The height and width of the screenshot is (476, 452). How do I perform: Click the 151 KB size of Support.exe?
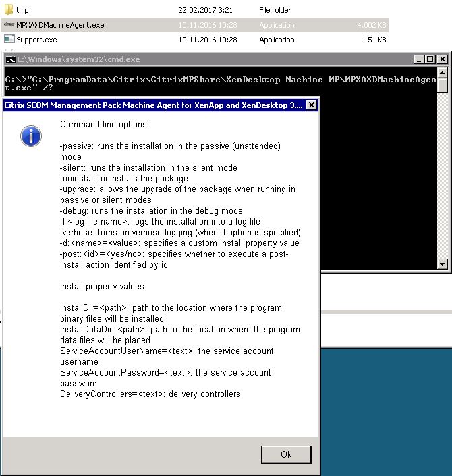pos(375,40)
